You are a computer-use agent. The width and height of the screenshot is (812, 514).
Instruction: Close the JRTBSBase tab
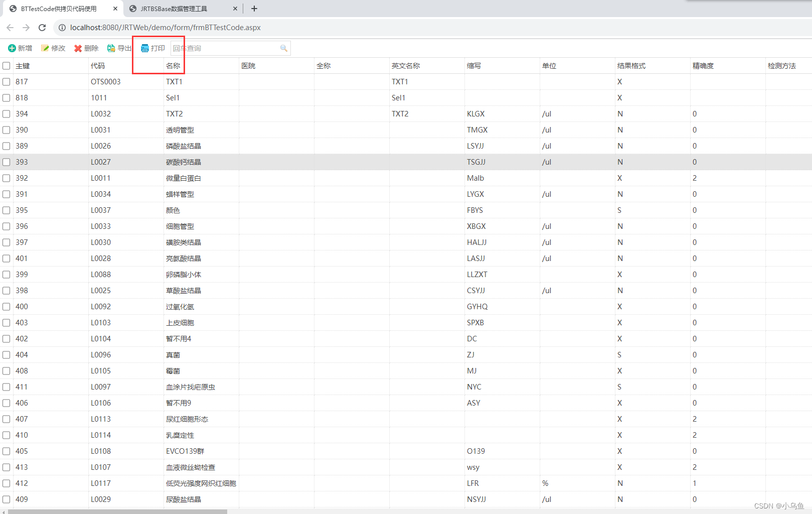tap(235, 9)
